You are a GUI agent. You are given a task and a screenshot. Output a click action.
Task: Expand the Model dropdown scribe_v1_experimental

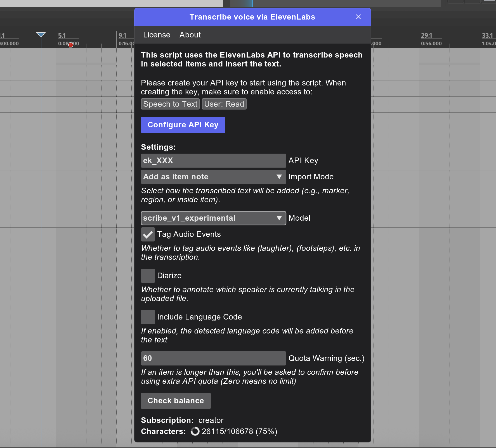coord(214,218)
